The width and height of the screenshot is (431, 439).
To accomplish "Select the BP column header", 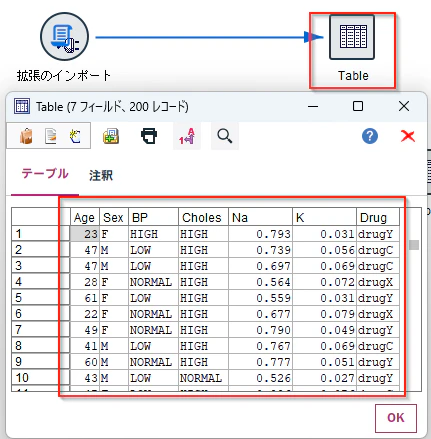I will (153, 217).
